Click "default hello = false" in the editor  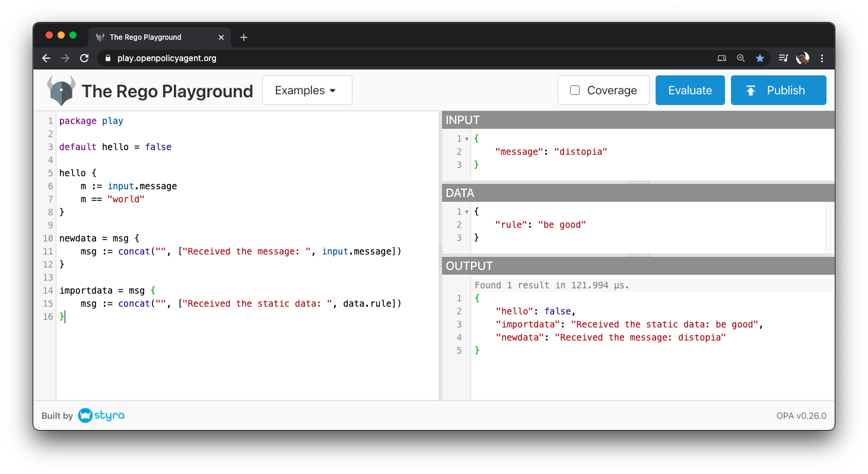115,147
